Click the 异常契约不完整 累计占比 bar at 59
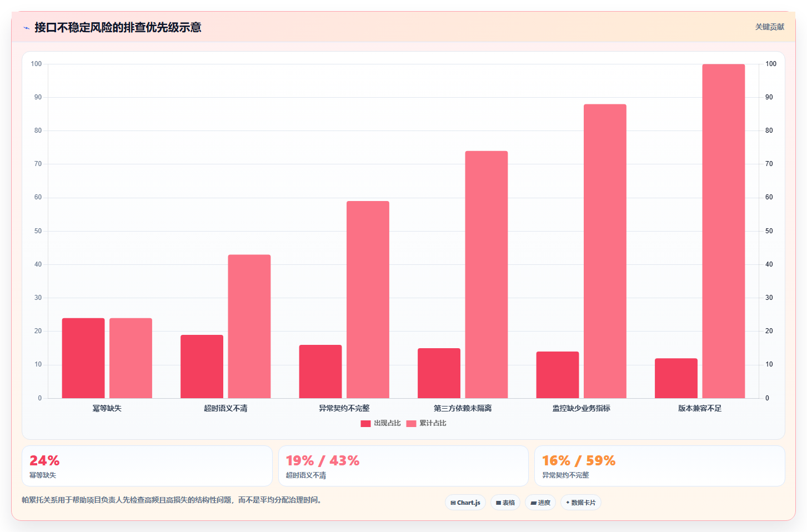 click(x=368, y=300)
